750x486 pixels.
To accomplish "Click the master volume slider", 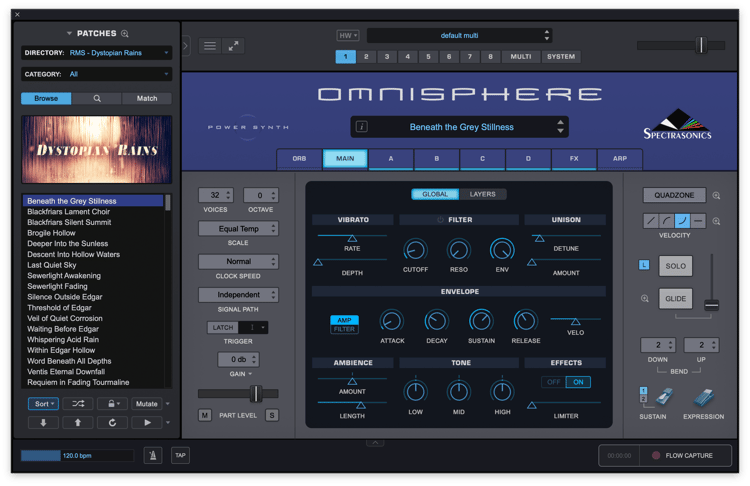I will pos(701,45).
